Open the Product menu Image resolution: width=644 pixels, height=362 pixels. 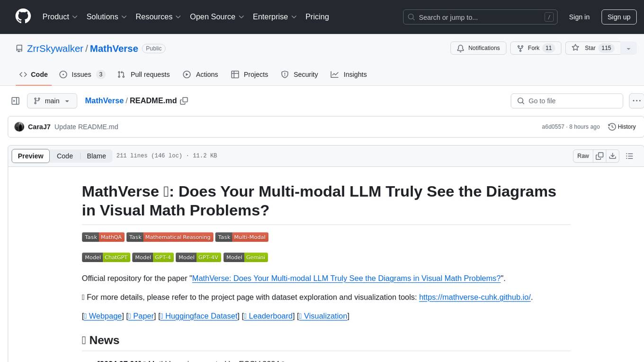pyautogui.click(x=60, y=17)
